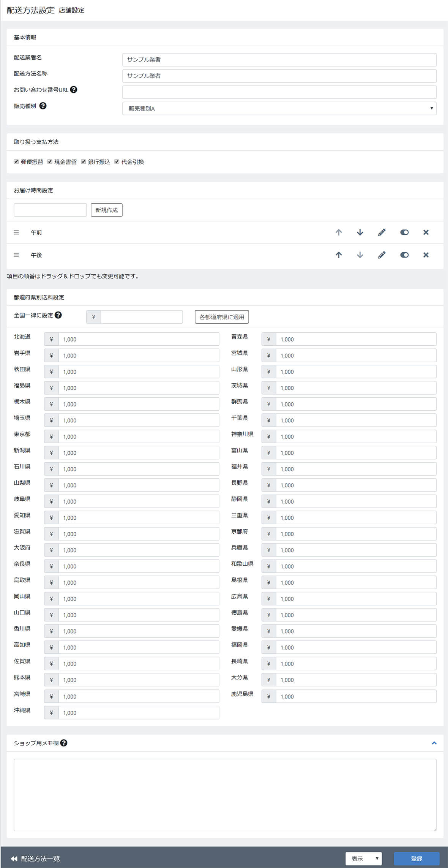
Task: Click the 新規作成 button
Action: (106, 210)
